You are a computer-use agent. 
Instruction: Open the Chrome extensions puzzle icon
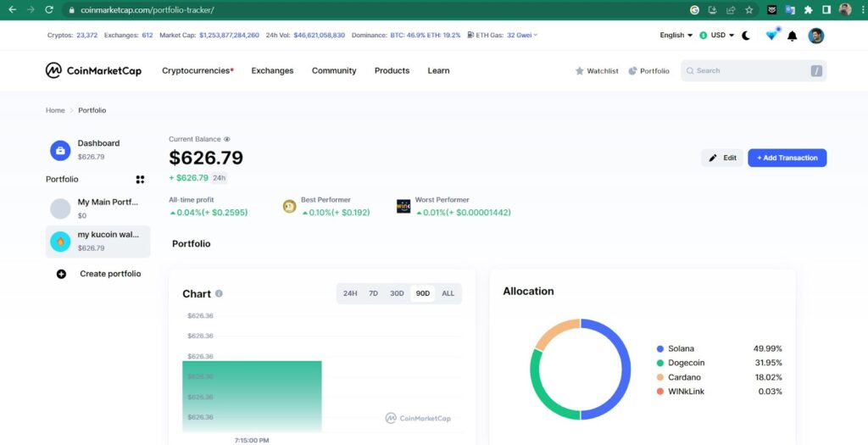click(x=808, y=9)
